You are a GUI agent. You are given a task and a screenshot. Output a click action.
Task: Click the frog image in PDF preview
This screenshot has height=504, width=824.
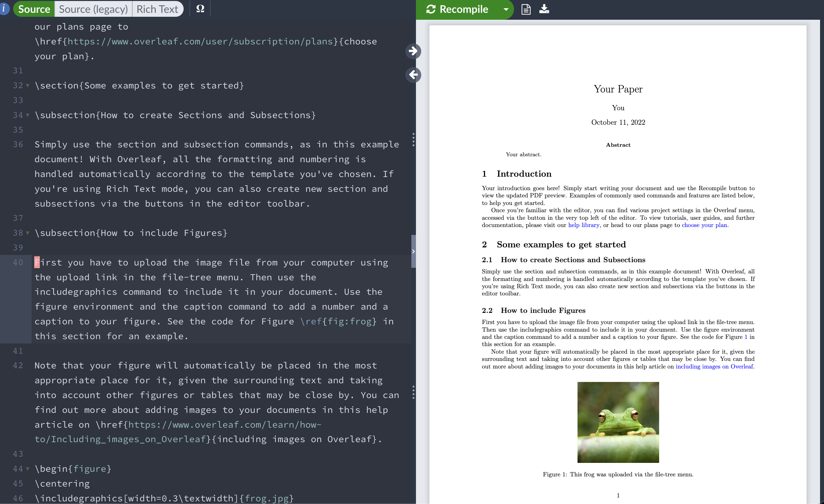coord(618,422)
